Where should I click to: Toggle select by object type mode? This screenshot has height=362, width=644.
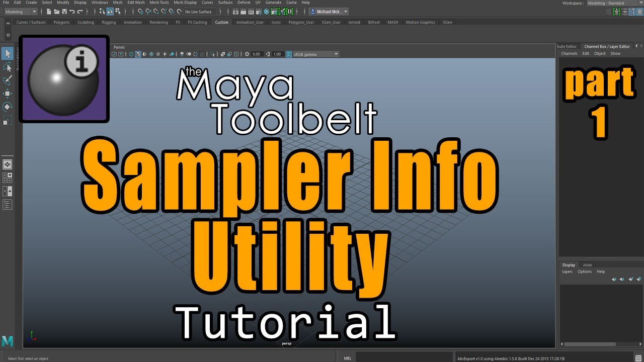110,12
